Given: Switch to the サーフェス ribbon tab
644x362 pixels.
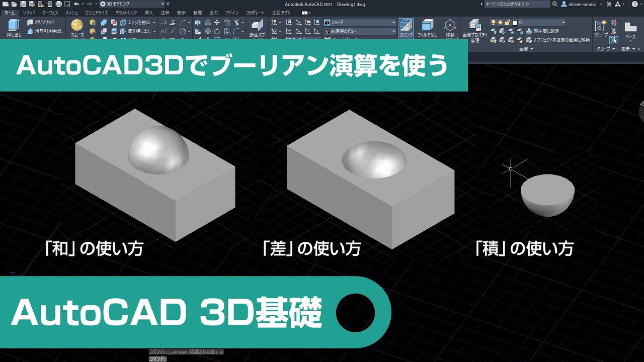Looking at the screenshot, I should (x=50, y=13).
